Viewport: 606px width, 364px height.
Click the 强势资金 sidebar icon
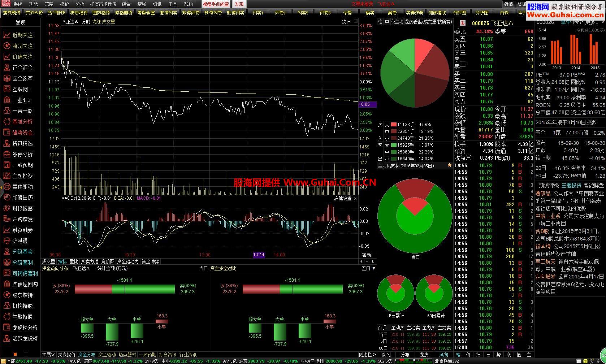tap(7, 133)
